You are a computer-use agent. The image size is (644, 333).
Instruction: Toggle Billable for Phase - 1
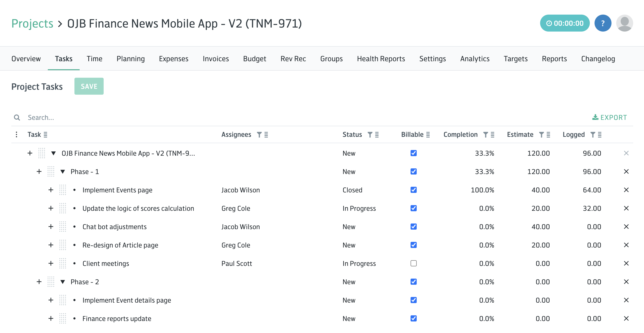point(413,171)
